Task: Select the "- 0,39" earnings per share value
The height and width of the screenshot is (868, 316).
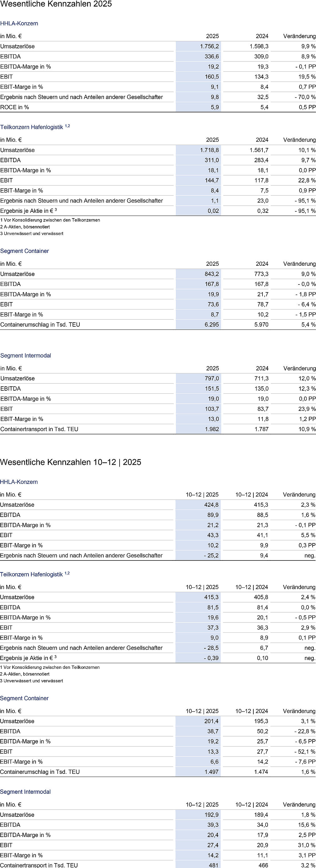Action: [x=211, y=658]
